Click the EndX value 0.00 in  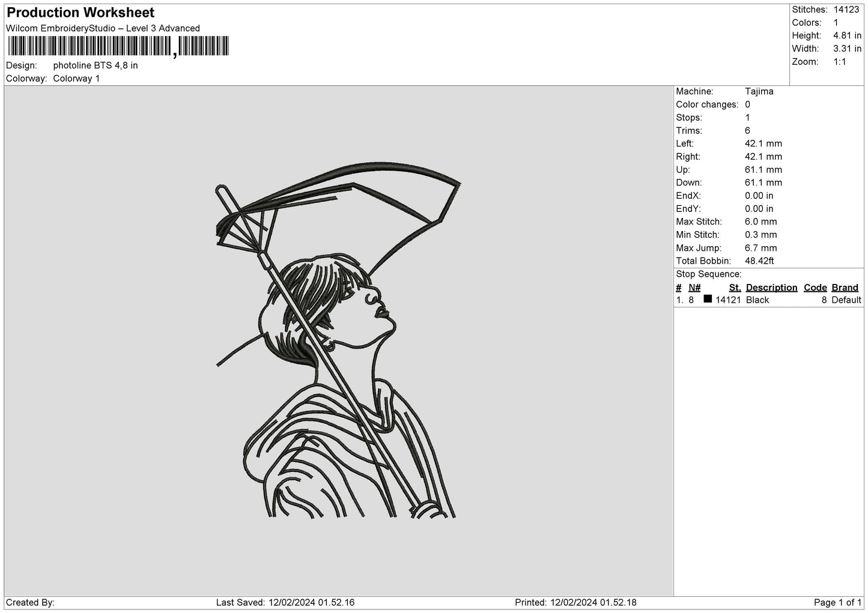coord(759,196)
